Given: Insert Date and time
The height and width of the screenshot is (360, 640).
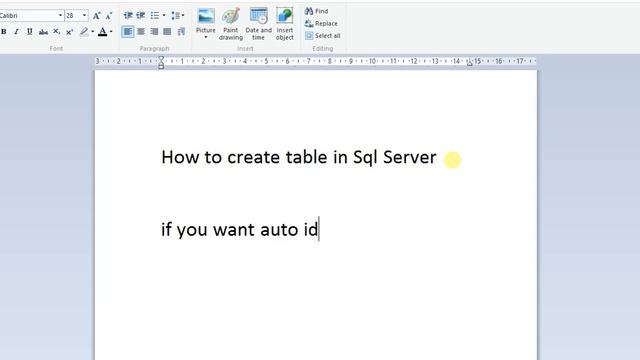Looking at the screenshot, I should 258,24.
